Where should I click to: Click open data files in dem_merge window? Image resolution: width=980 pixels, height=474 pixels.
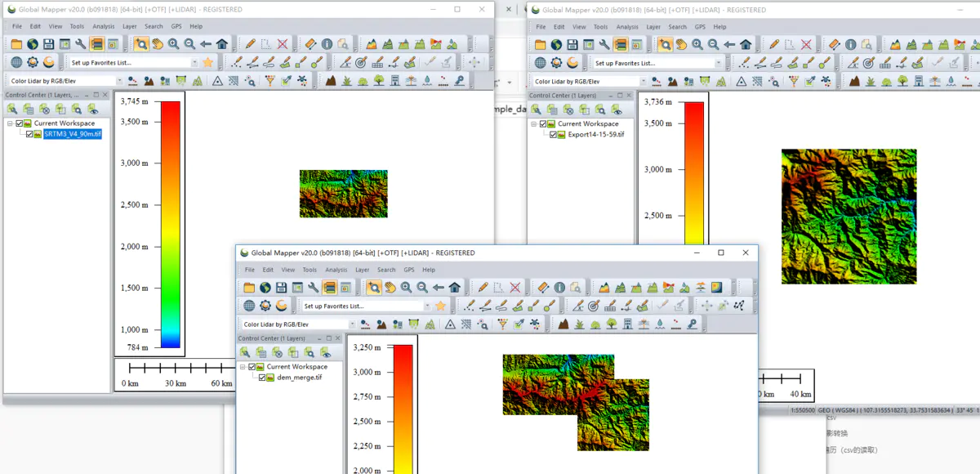249,288
